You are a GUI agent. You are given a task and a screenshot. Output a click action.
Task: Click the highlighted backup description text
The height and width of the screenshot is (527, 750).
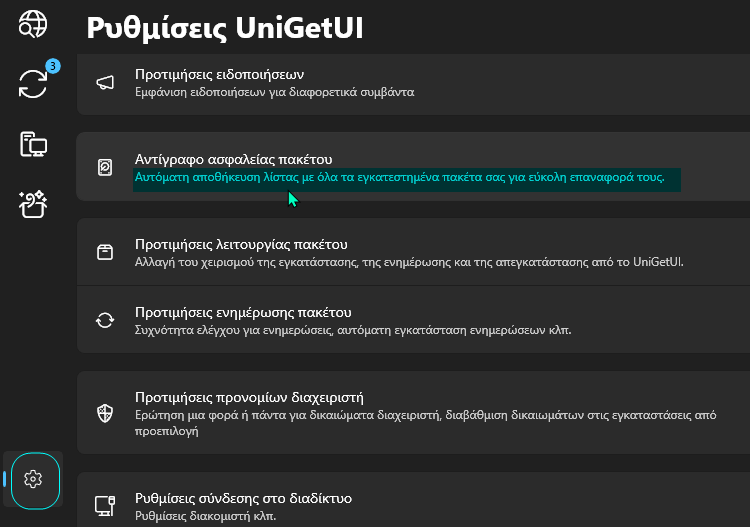[x=399, y=177]
